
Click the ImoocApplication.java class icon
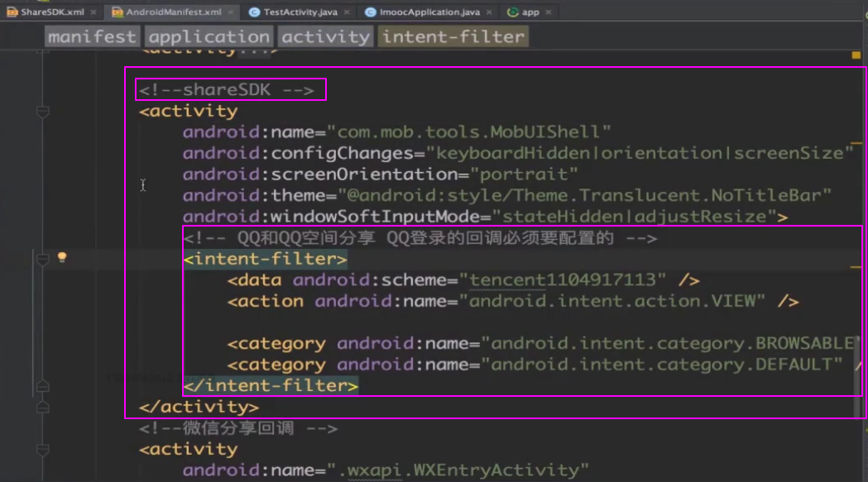coord(371,12)
